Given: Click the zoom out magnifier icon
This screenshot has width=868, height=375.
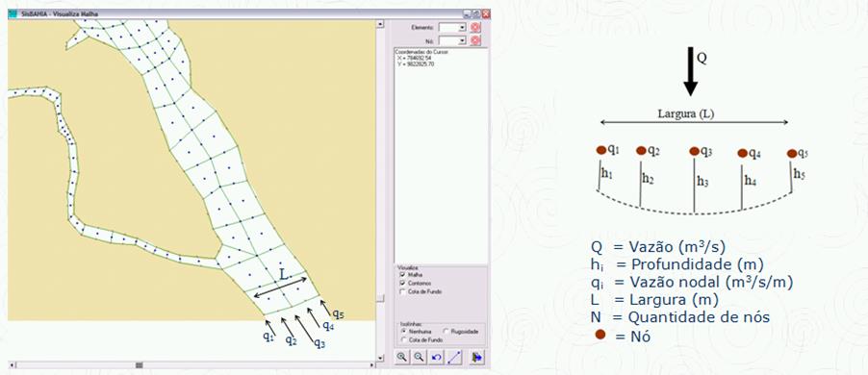Looking at the screenshot, I should (x=419, y=358).
